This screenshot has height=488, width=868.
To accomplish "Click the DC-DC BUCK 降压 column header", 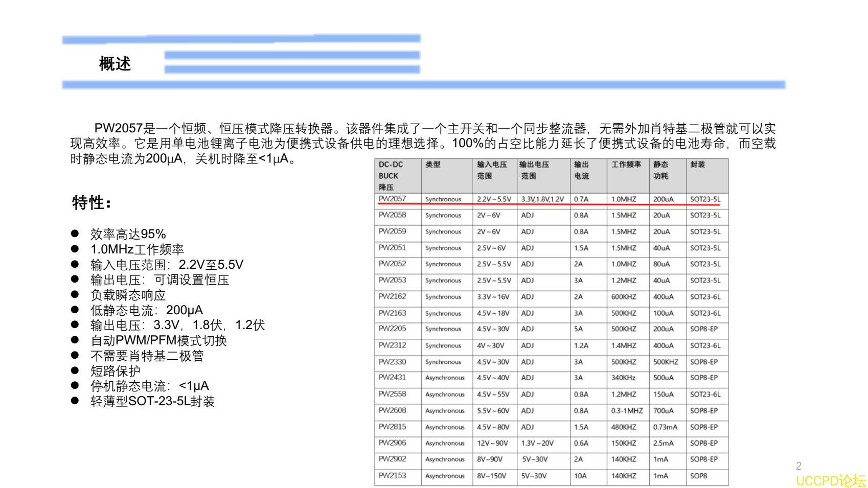I will 392,174.
